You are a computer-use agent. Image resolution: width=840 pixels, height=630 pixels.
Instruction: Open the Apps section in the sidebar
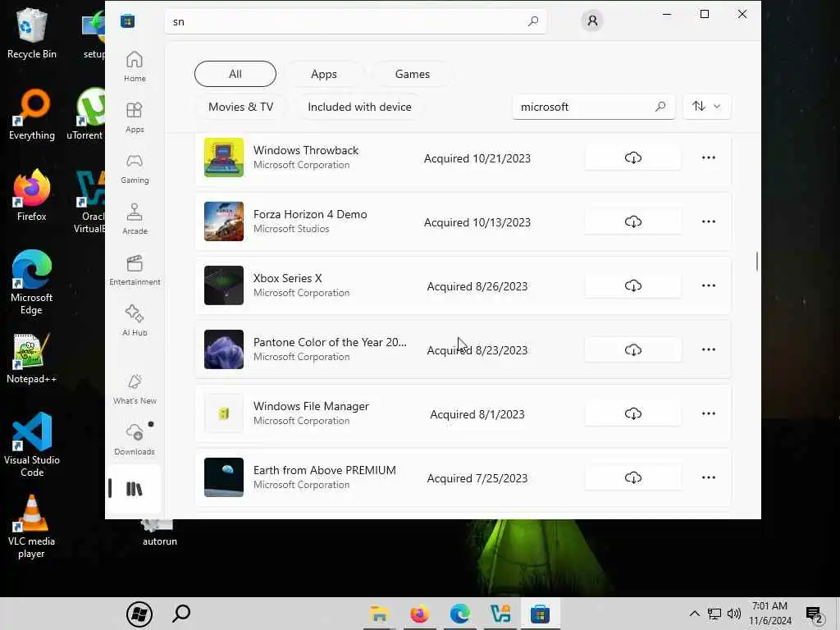[x=135, y=117]
